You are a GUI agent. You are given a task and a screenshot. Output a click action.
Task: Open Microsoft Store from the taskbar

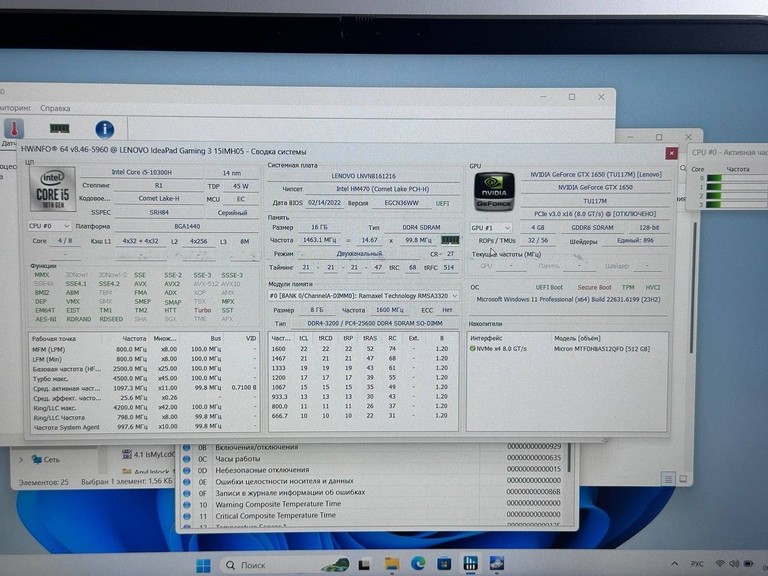point(444,564)
